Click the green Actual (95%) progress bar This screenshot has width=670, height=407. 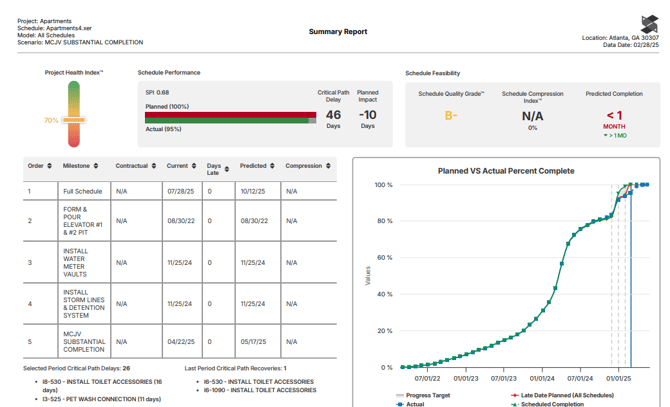tap(227, 121)
